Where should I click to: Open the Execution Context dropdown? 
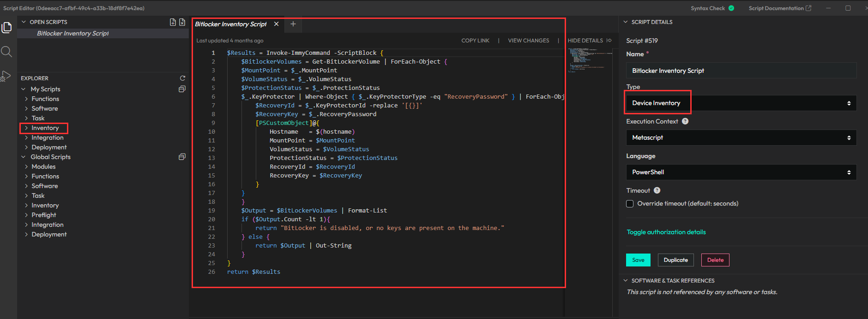(741, 138)
